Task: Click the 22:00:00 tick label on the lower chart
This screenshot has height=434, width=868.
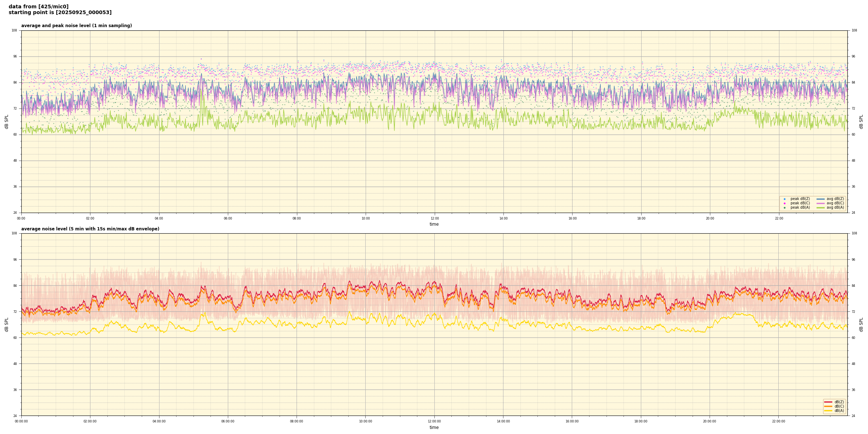Action: [779, 421]
